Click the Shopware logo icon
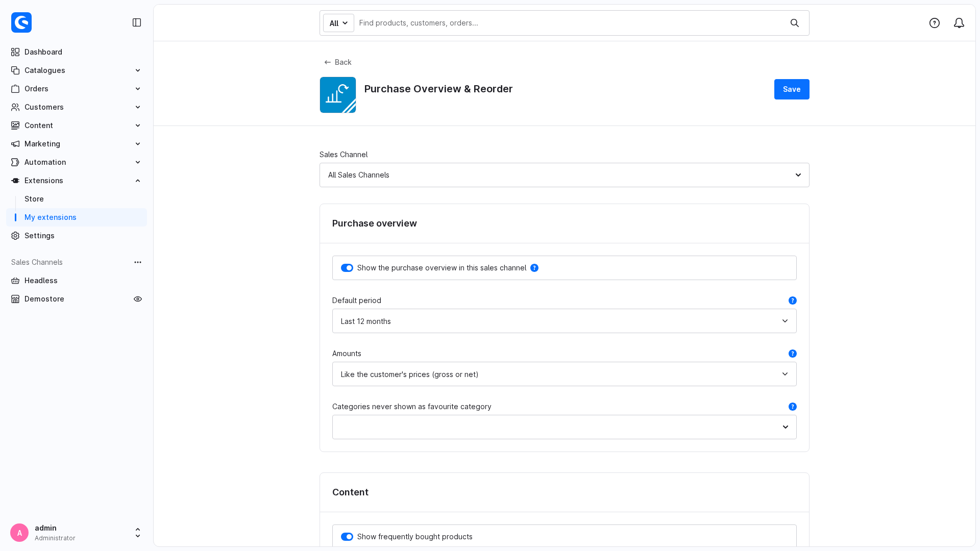The height and width of the screenshot is (551, 980). pyautogui.click(x=21, y=22)
